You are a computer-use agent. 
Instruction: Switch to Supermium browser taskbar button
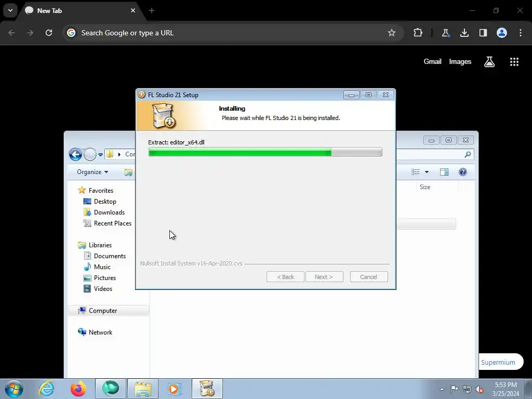coord(111,389)
